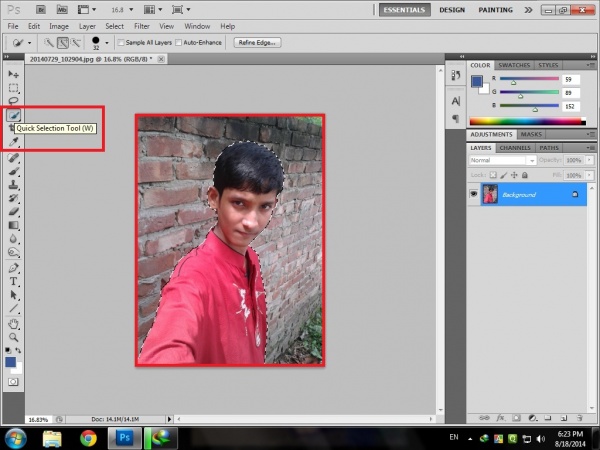This screenshot has width=600, height=450.
Task: Click the foreground color swatch in Color panel
Action: [x=476, y=80]
